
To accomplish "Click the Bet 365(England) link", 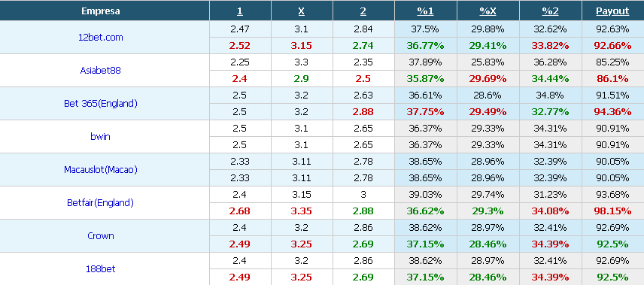I will [x=101, y=104].
